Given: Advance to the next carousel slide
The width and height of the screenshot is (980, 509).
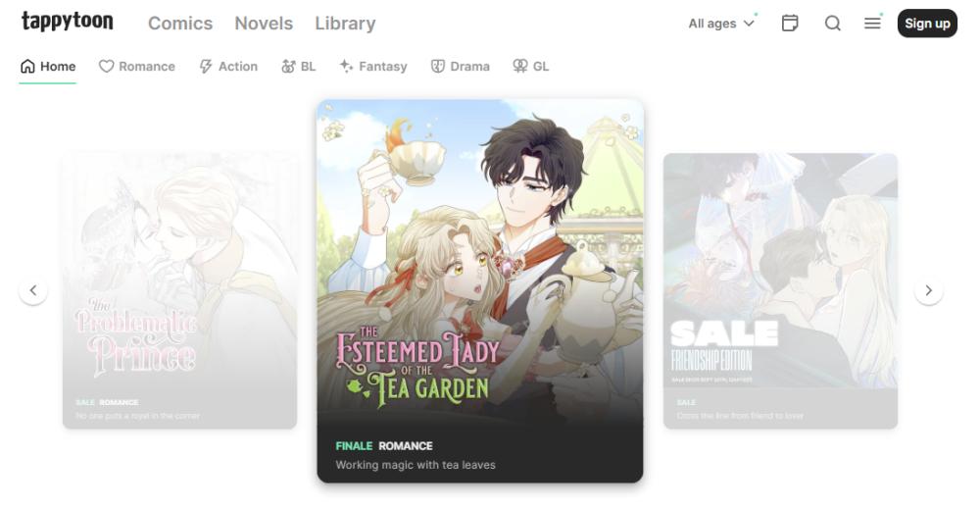Looking at the screenshot, I should click(x=929, y=290).
